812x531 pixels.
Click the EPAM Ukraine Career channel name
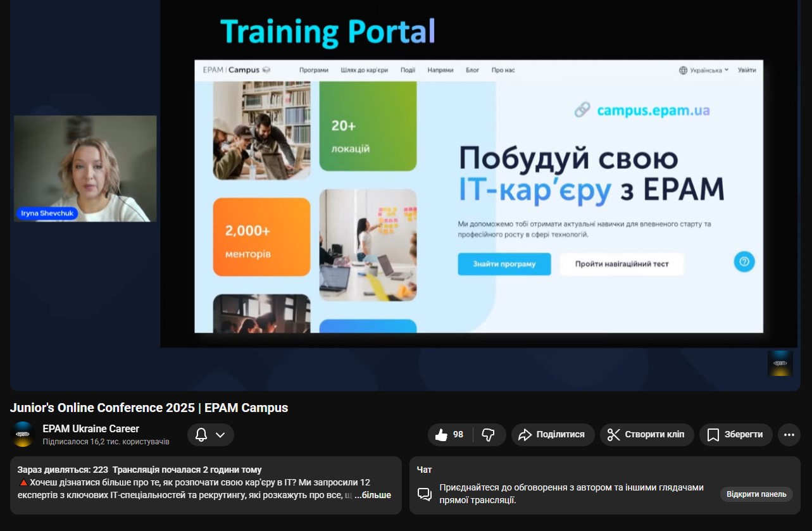tap(91, 428)
